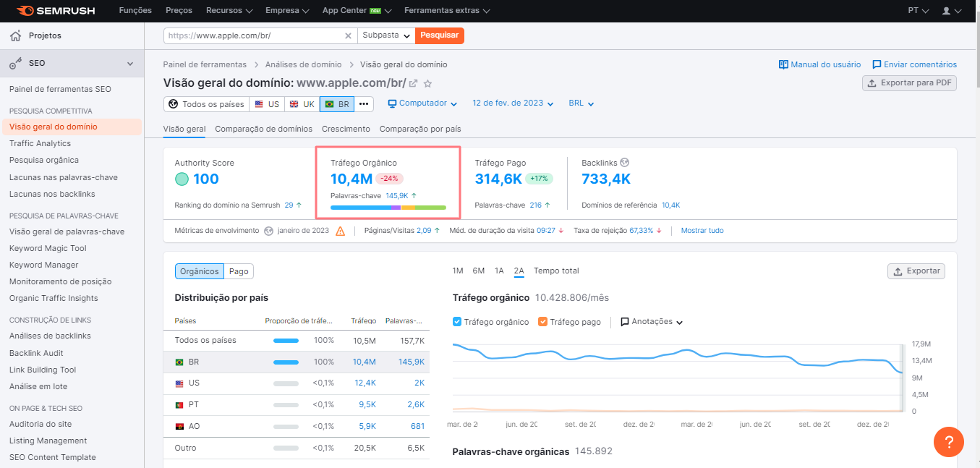Open the PT language dropdown
This screenshot has height=468, width=980.
tap(919, 11)
